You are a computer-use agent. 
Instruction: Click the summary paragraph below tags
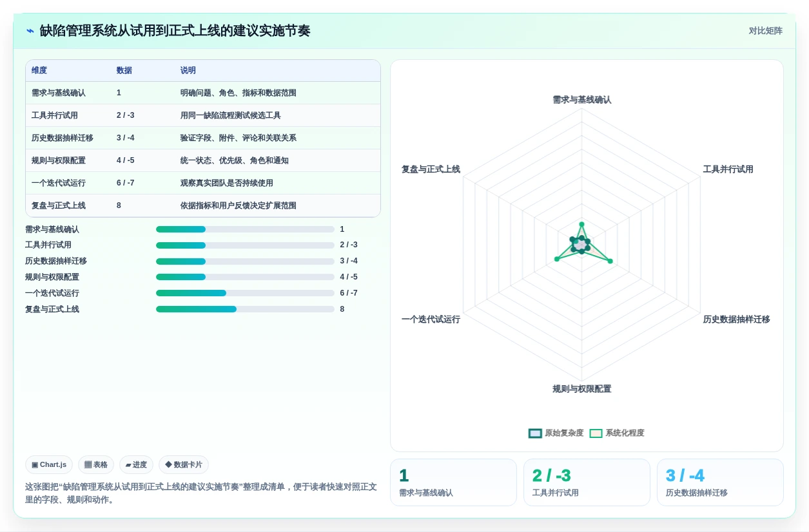point(201,493)
